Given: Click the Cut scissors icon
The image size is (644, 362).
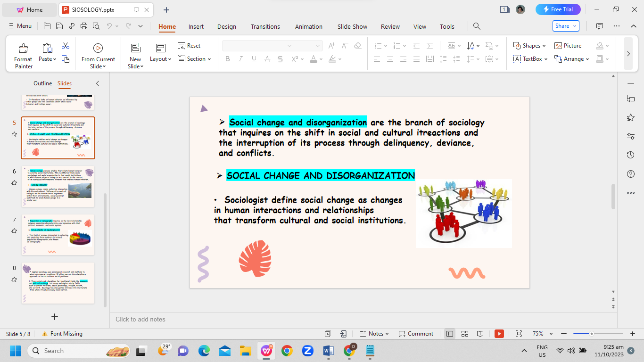Looking at the screenshot, I should tap(66, 46).
